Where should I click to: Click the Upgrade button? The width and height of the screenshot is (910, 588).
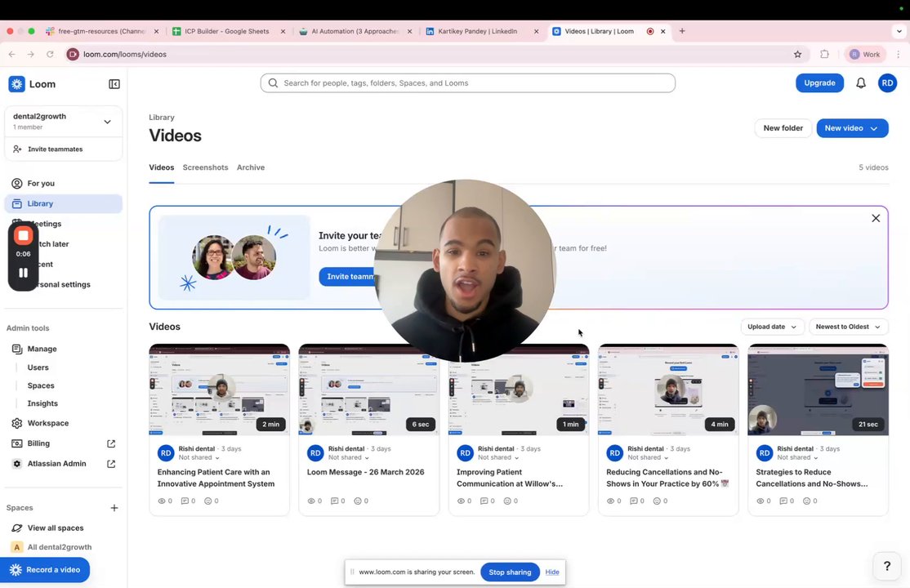(x=819, y=83)
